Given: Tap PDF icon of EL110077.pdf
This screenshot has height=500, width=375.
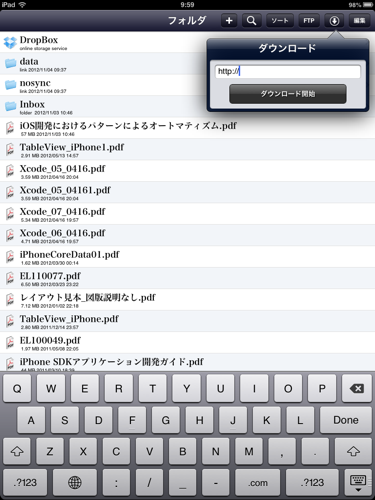Looking at the screenshot, I should tap(10, 278).
